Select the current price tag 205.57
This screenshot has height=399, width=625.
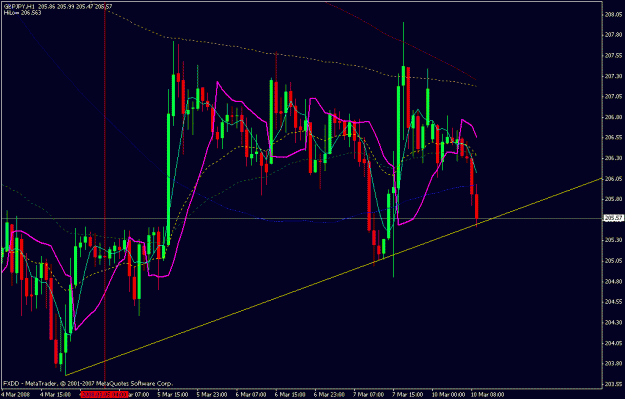[x=613, y=218]
